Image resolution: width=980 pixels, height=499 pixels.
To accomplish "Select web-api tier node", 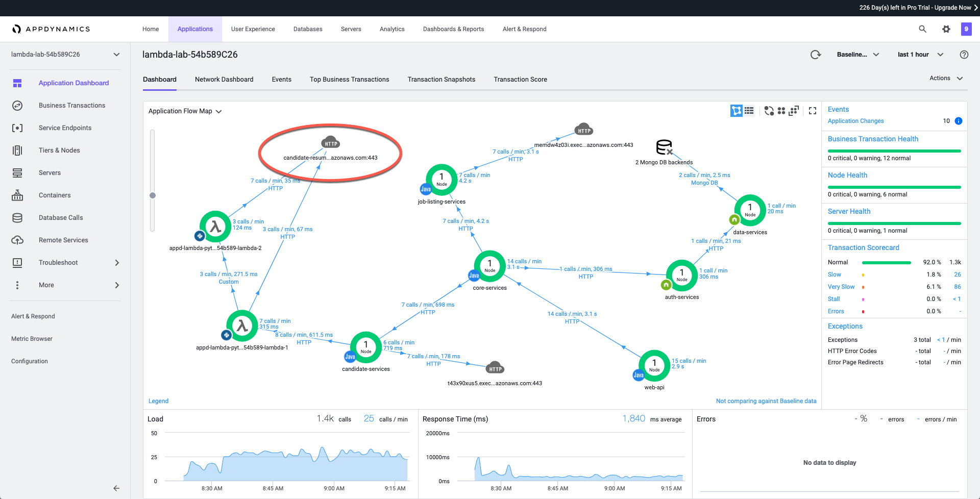I will [654, 365].
